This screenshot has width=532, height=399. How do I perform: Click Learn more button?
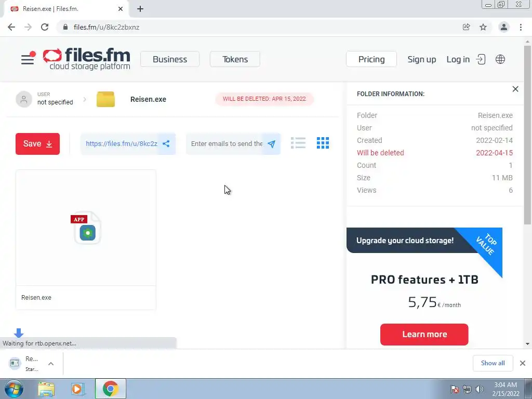424,335
